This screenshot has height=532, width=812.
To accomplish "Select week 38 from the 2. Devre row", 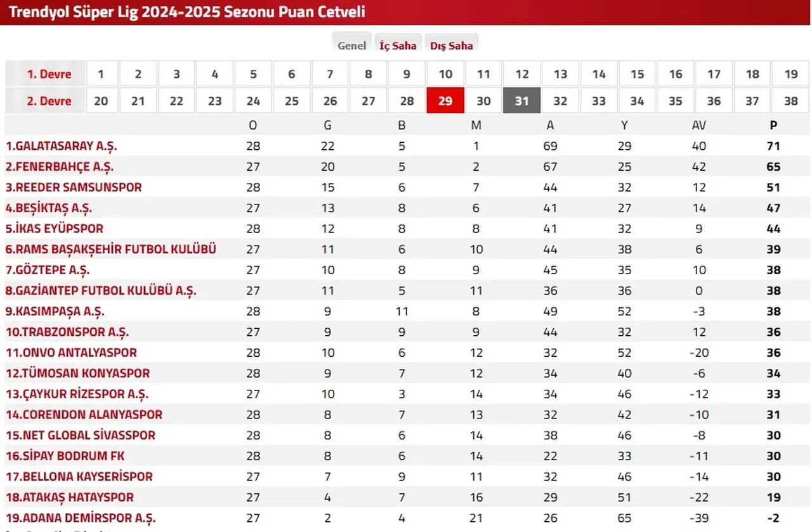I will pyautogui.click(x=790, y=100).
